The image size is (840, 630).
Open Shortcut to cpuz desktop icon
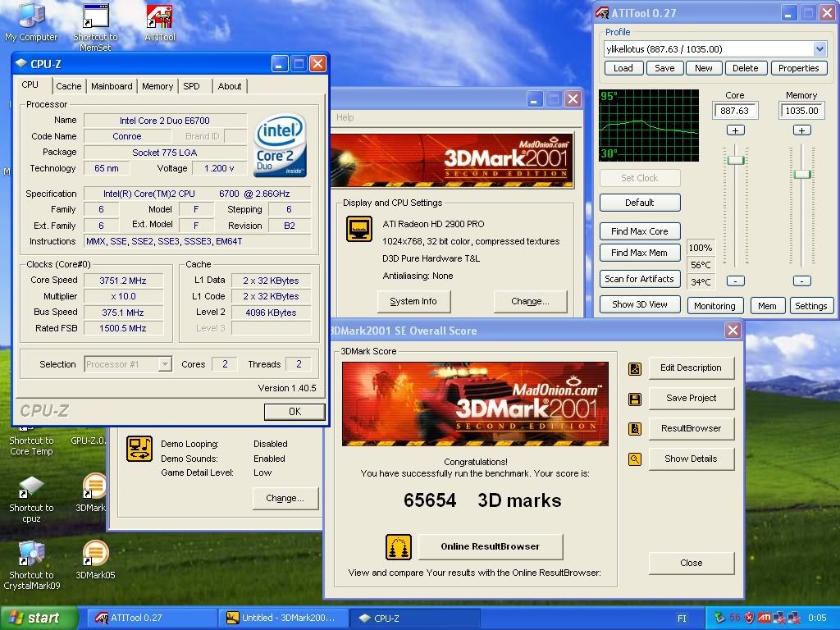31,500
